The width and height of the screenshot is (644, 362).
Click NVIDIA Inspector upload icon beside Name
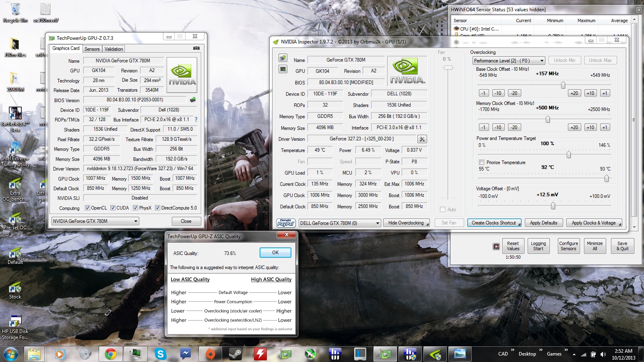[x=283, y=58]
